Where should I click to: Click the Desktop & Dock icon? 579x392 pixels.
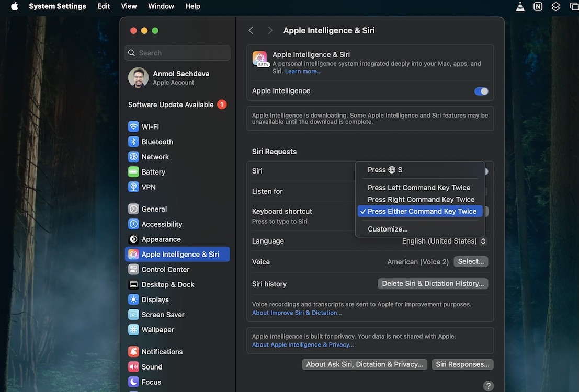[133, 284]
